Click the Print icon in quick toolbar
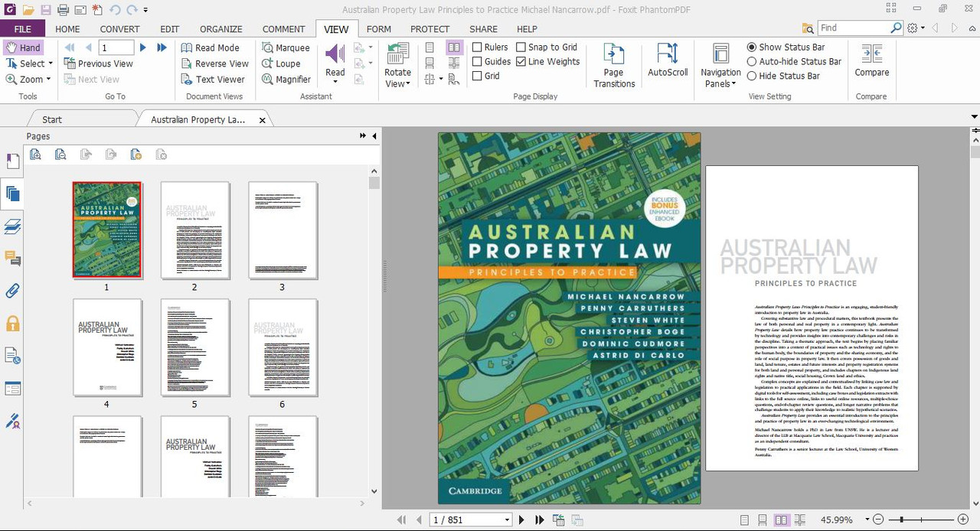Screen dimensions: 980x531 coord(63,10)
